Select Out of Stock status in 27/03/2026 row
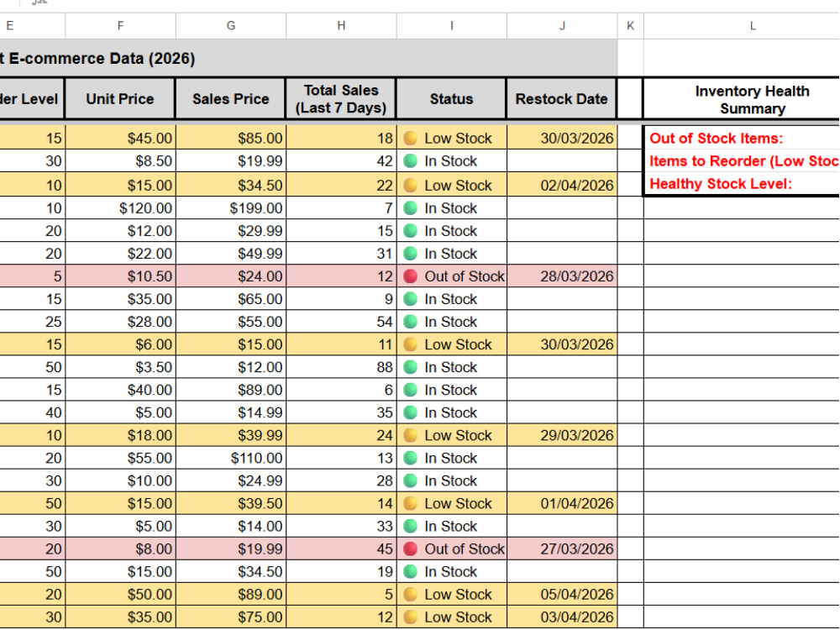This screenshot has width=840, height=630. point(452,549)
